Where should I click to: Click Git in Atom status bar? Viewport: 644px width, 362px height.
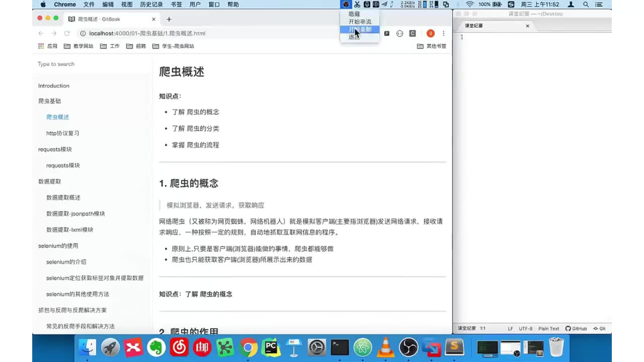pos(599,328)
